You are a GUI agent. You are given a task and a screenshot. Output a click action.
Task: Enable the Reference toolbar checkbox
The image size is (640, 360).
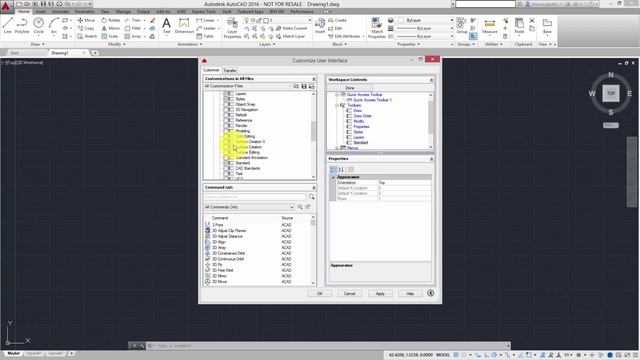click(226, 120)
